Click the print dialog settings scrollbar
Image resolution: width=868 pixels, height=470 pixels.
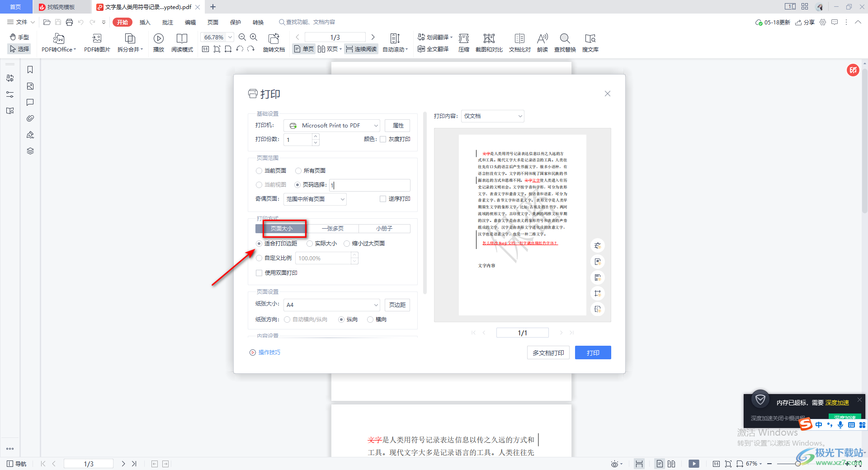[x=425, y=202]
